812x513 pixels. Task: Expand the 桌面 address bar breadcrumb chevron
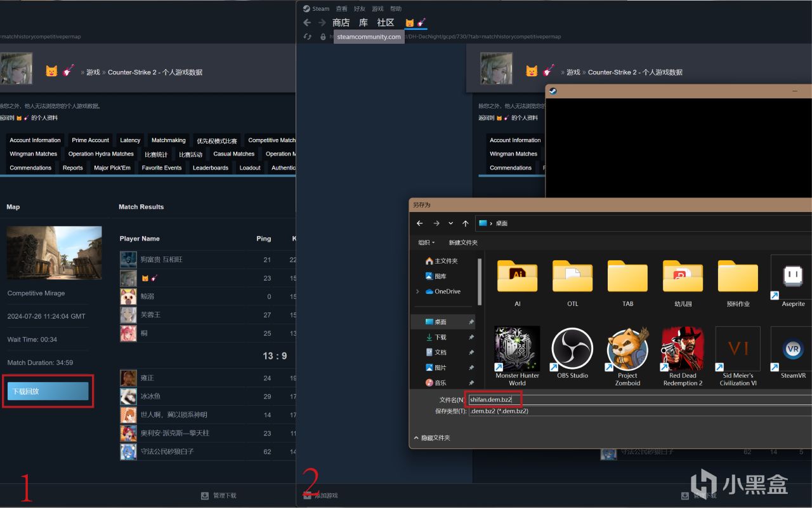491,223
